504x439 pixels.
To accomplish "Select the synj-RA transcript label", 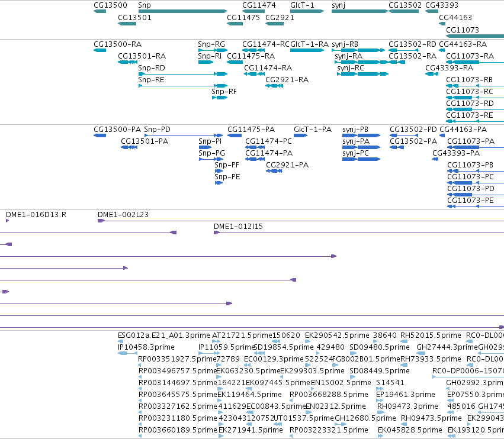I will pyautogui.click(x=348, y=56).
